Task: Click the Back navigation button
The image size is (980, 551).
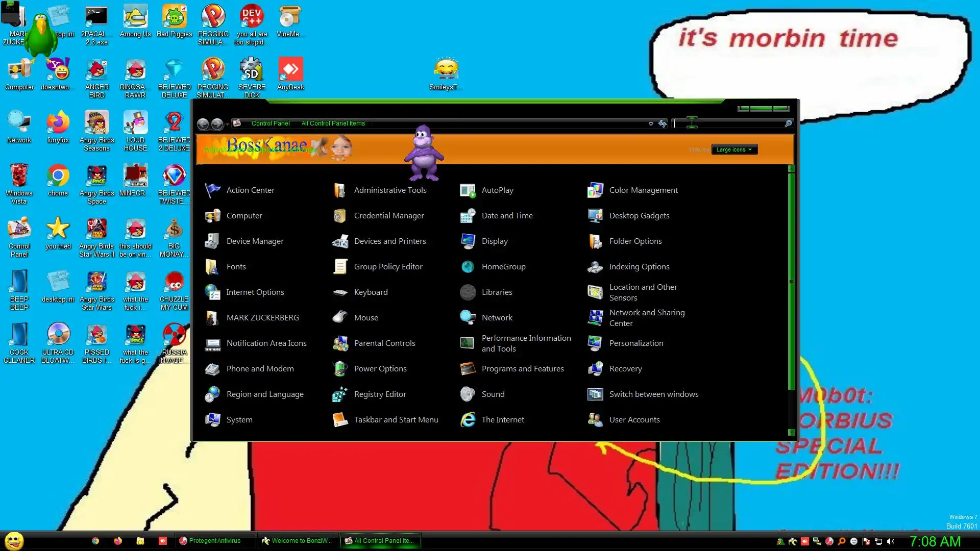Action: [203, 124]
